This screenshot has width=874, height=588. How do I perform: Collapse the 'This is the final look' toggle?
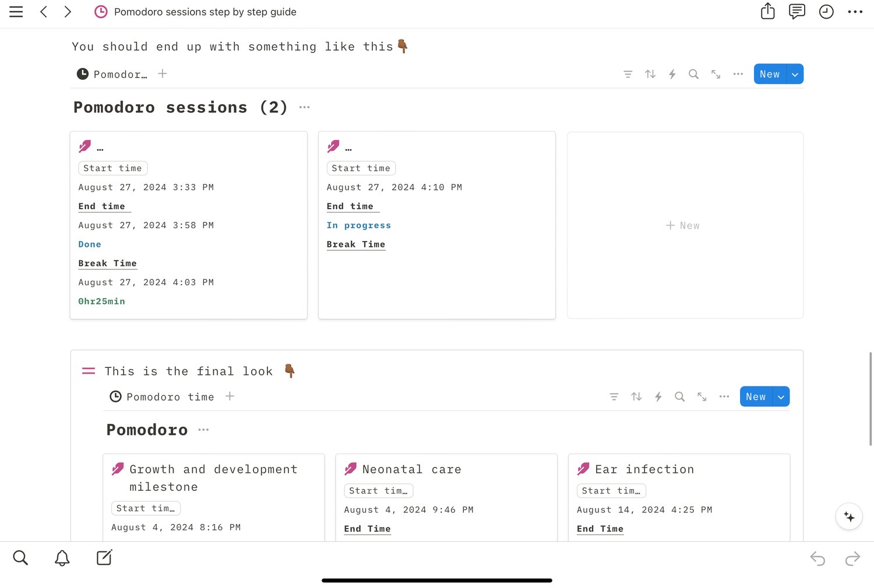point(89,371)
